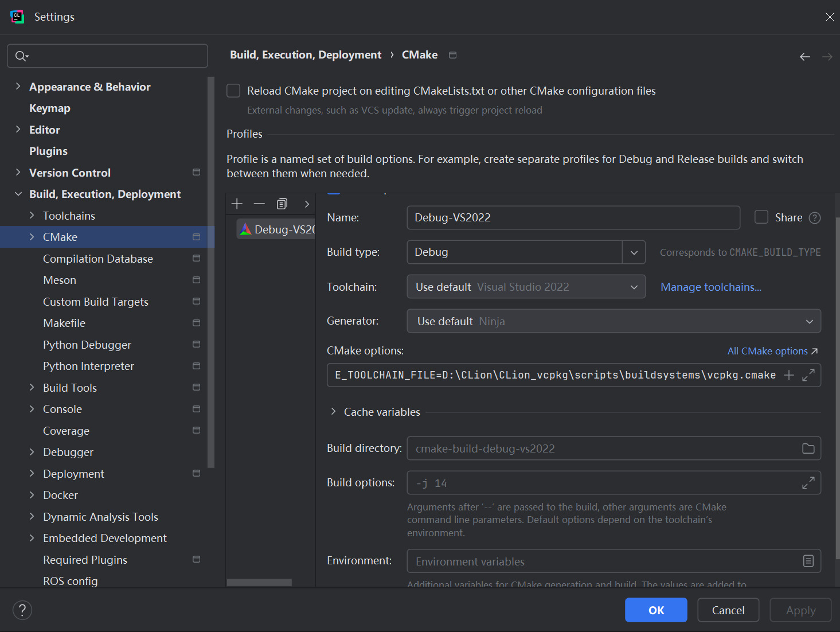Viewport: 840px width, 632px height.
Task: Click the profile Name input field
Action: tap(573, 218)
